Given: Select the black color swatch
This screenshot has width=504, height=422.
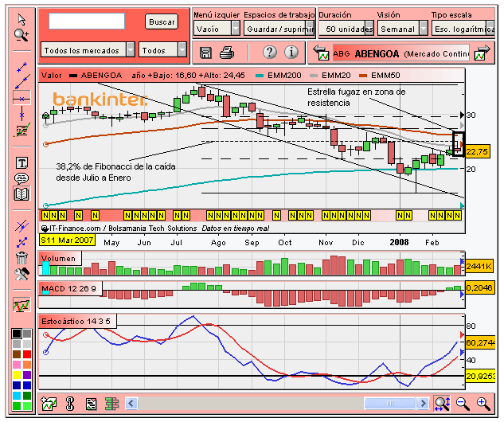Looking at the screenshot, I should pyautogui.click(x=17, y=334).
